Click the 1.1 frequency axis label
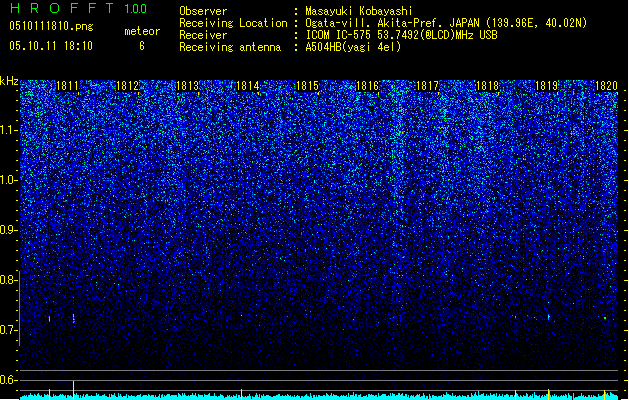 click(8, 130)
